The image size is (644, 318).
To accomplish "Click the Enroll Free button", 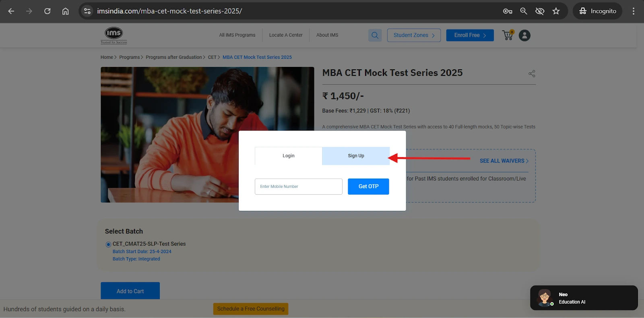I will [x=470, y=35].
